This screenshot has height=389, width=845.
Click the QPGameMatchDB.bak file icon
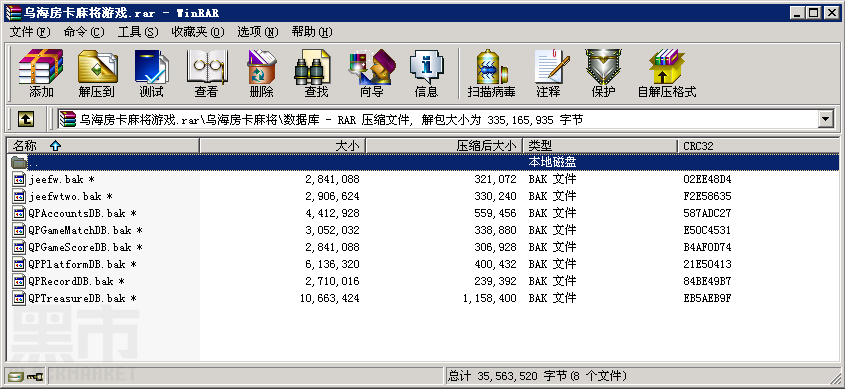(x=20, y=230)
